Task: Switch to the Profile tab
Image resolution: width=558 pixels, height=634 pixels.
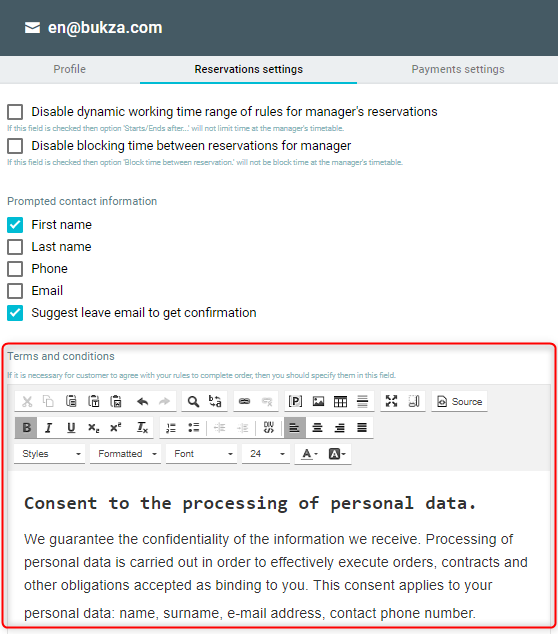Action: pos(70,70)
